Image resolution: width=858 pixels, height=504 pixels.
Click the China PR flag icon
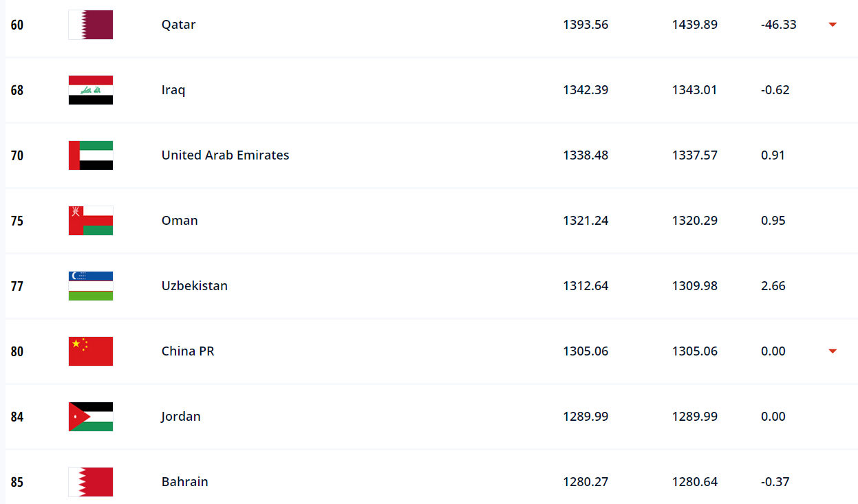point(90,351)
